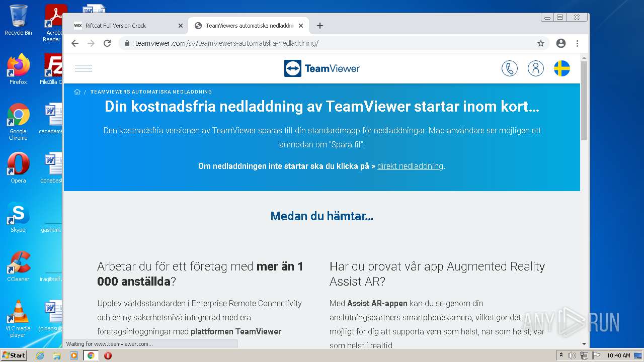Open media player taskbar icon

[x=74, y=355]
